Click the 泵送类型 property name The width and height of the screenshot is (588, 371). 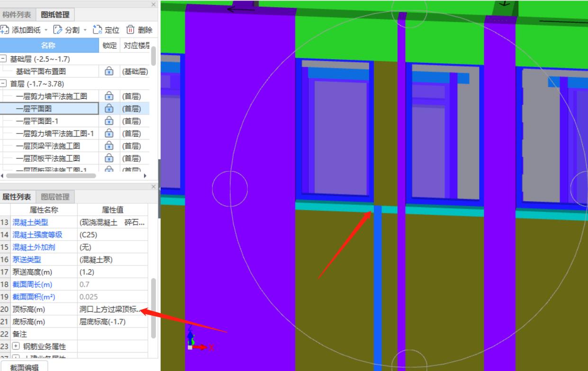tap(27, 259)
